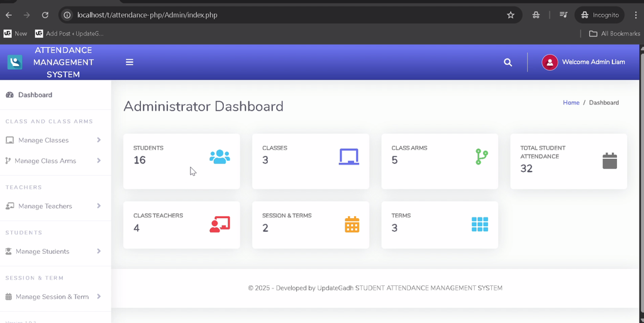Open the search magnifier in header
The height and width of the screenshot is (323, 644).
pos(508,62)
